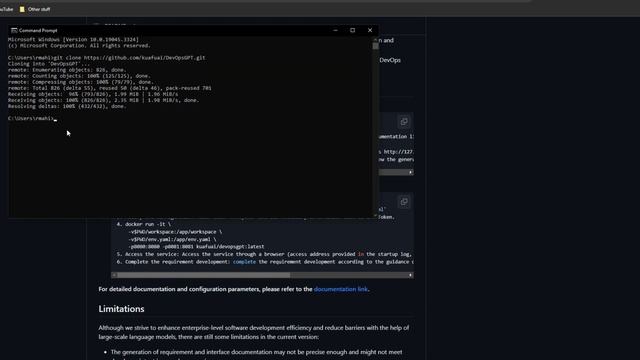Click the 'Cloning into DevOpsGPT' output line
Screen dimensions: 640x360
(49, 64)
